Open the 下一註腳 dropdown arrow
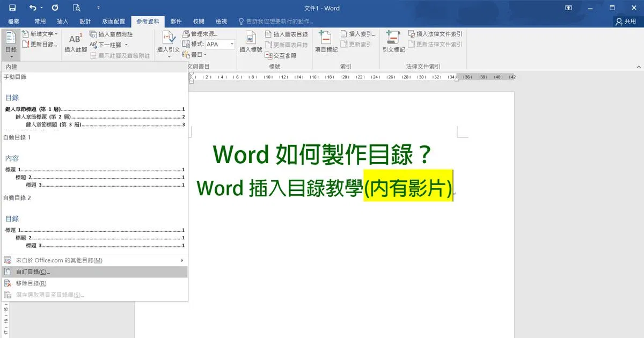Viewport: 644px width, 338px height. [x=126, y=45]
